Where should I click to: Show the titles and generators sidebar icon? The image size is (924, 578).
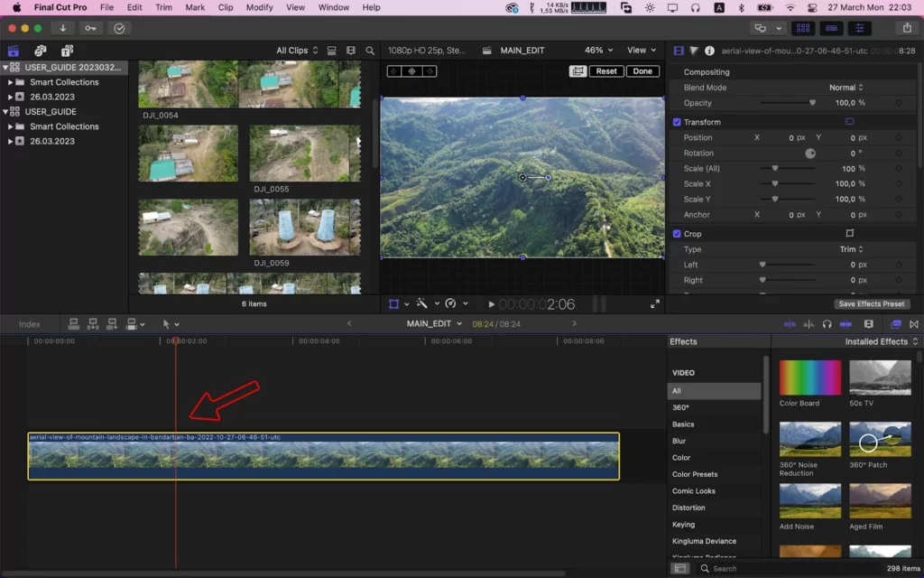tap(67, 51)
